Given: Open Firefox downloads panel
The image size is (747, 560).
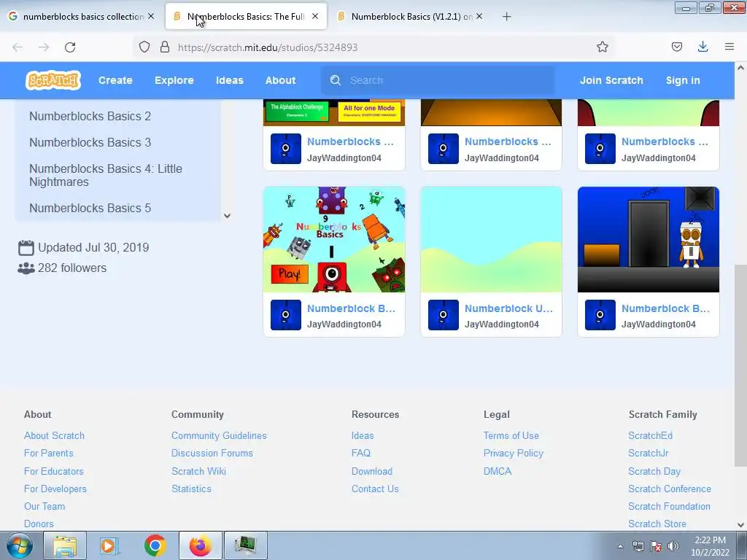Looking at the screenshot, I should [x=703, y=47].
